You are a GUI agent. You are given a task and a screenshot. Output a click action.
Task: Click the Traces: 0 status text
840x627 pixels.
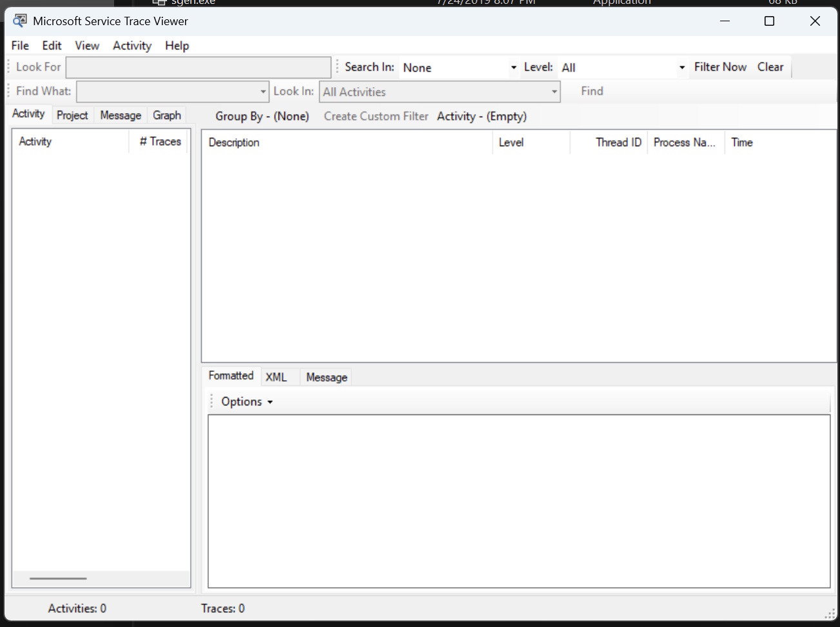[223, 608]
